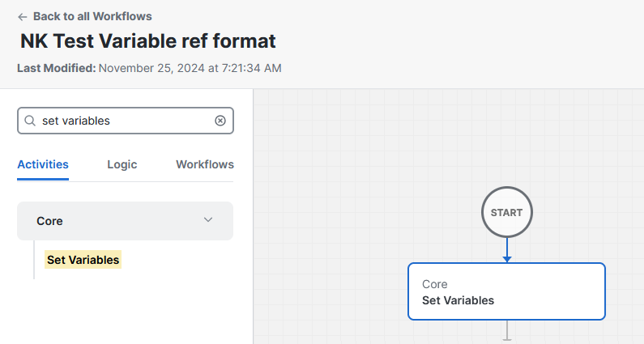Image resolution: width=644 pixels, height=344 pixels.
Task: Click the blue connector line below START
Action: click(507, 247)
